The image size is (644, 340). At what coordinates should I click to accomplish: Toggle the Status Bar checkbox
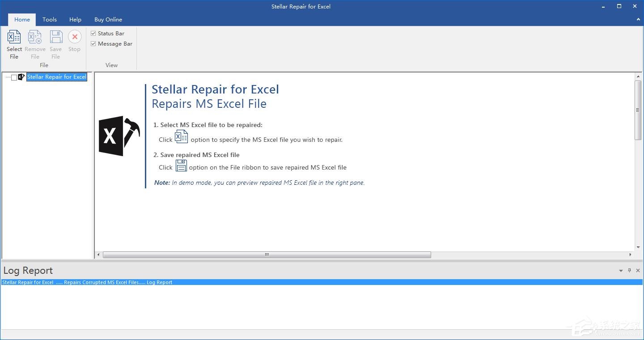[x=93, y=34]
